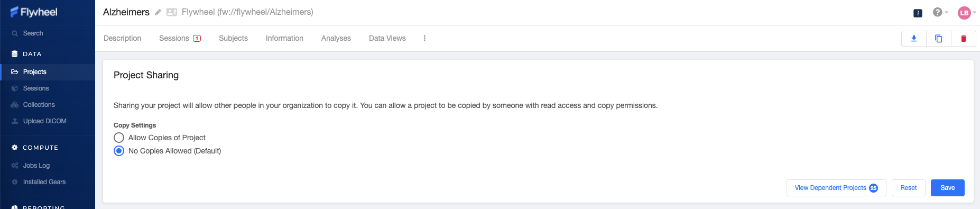
Task: Switch to the Data Views tab
Action: [x=387, y=38]
